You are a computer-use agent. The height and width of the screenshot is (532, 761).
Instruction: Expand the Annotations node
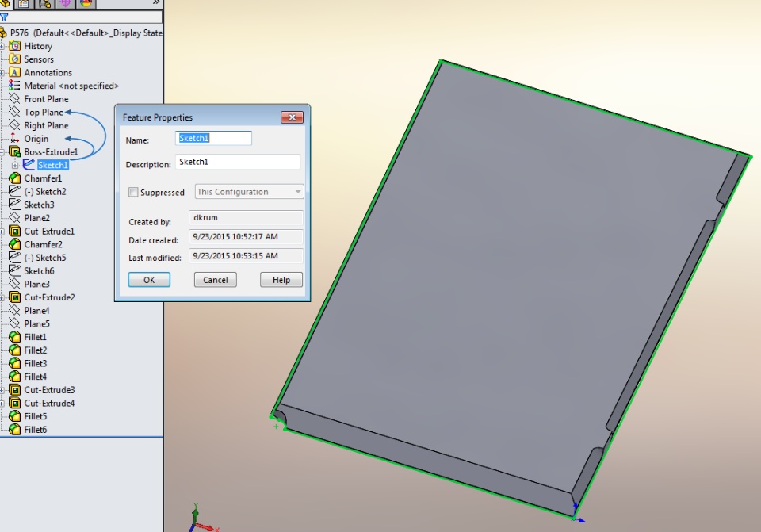[x=2, y=73]
